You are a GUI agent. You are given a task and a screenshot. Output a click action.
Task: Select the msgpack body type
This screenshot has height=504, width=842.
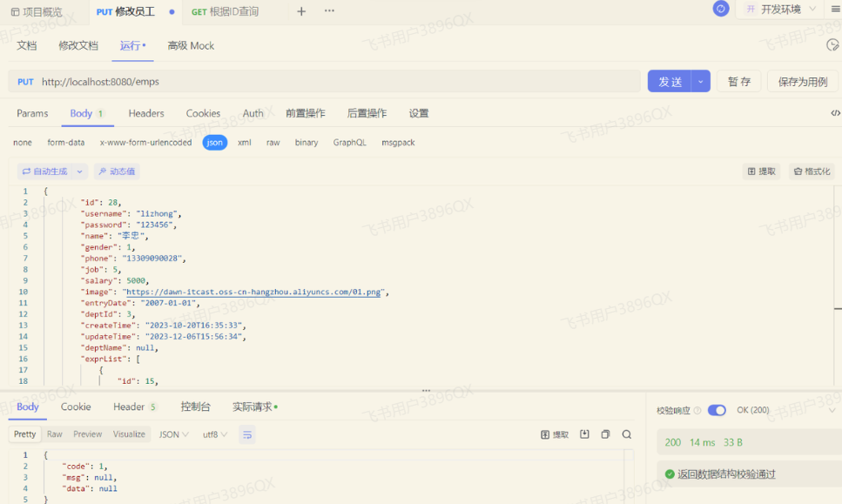click(399, 142)
